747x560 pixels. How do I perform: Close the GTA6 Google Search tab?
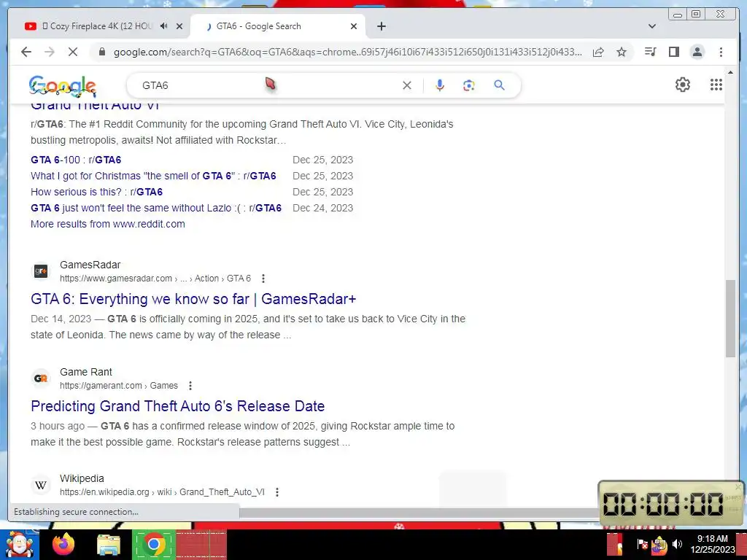[x=354, y=26]
